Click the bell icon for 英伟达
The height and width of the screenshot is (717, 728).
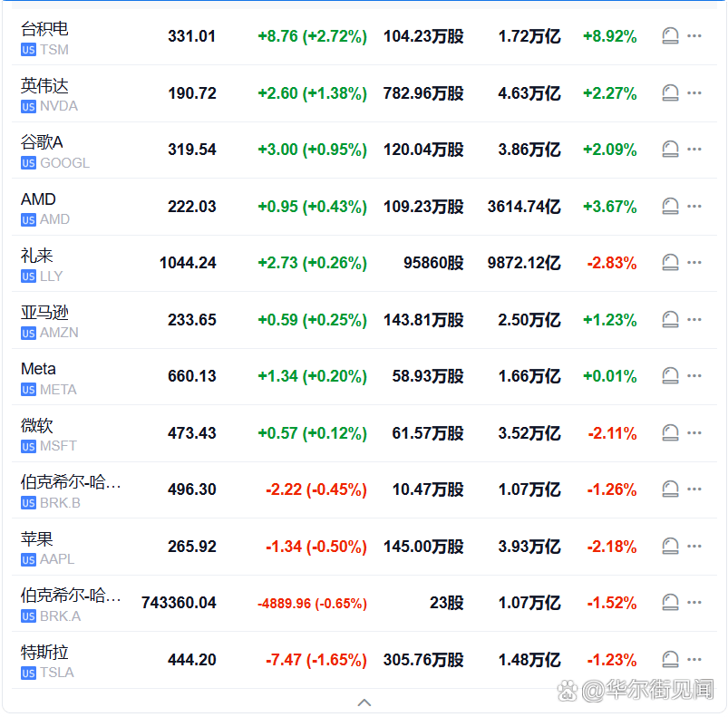[670, 92]
